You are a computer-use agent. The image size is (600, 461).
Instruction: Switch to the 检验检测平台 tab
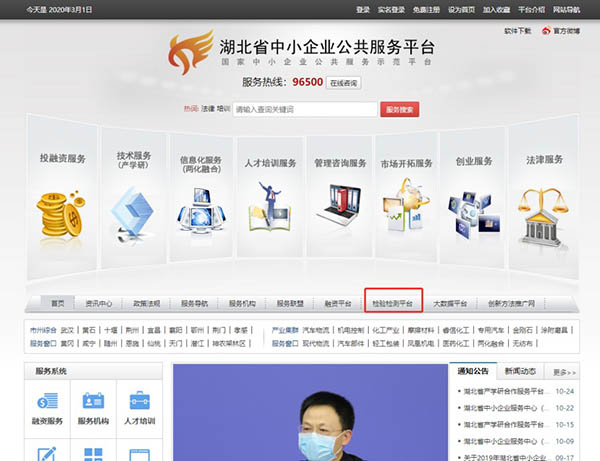pyautogui.click(x=393, y=303)
